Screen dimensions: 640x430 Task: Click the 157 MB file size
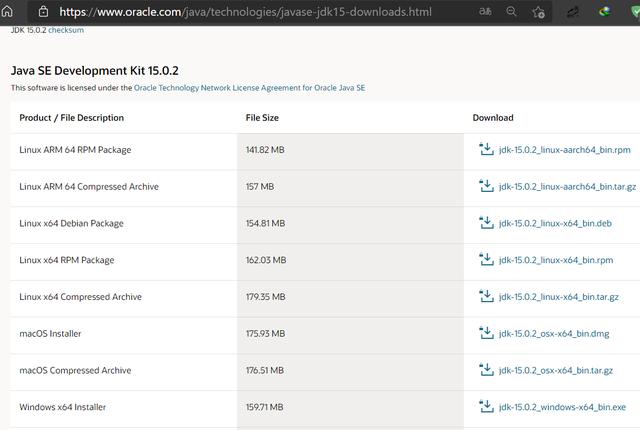260,186
